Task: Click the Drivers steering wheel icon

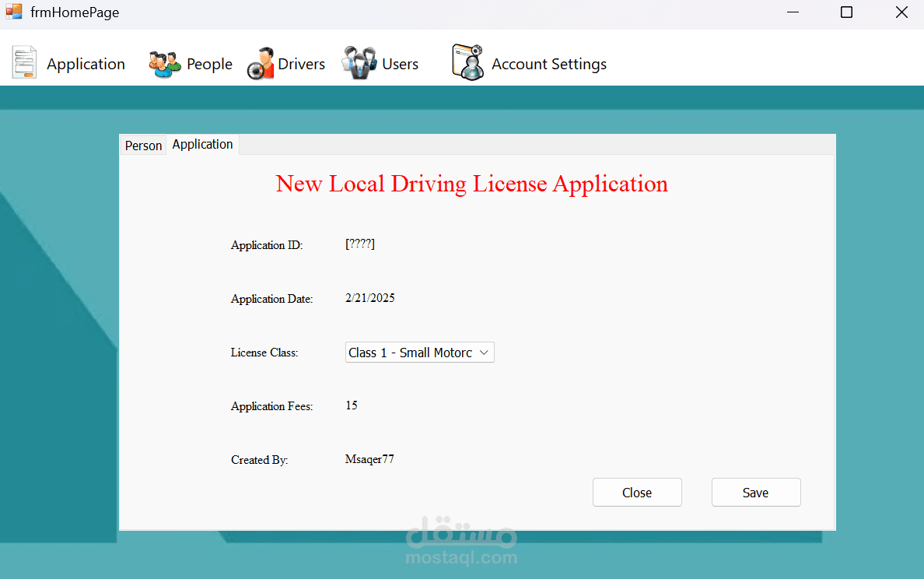Action: (x=261, y=64)
